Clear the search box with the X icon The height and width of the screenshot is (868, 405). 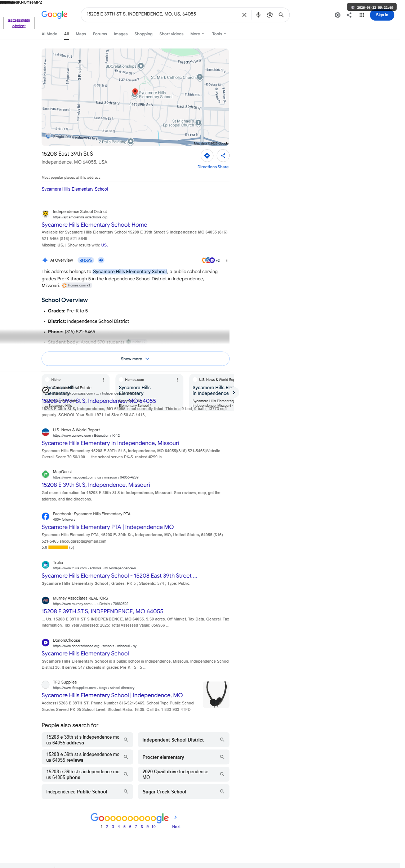pyautogui.click(x=244, y=15)
